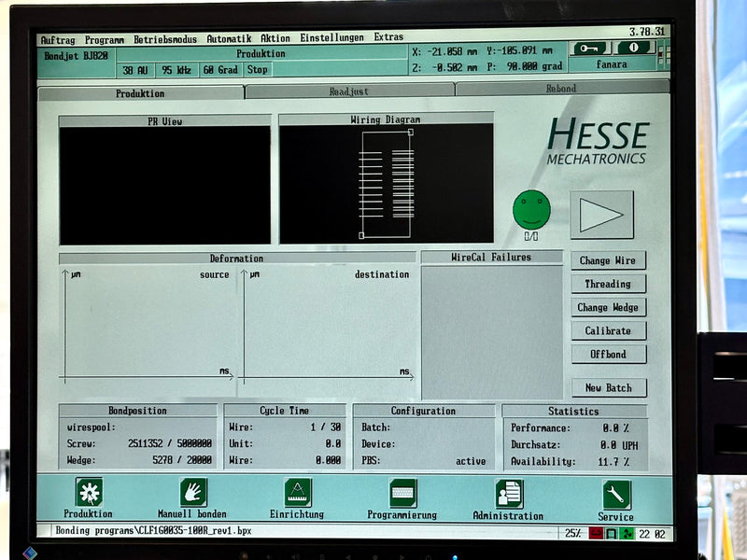The image size is (747, 560).
Task: Click the PBS active value
Action: click(471, 461)
